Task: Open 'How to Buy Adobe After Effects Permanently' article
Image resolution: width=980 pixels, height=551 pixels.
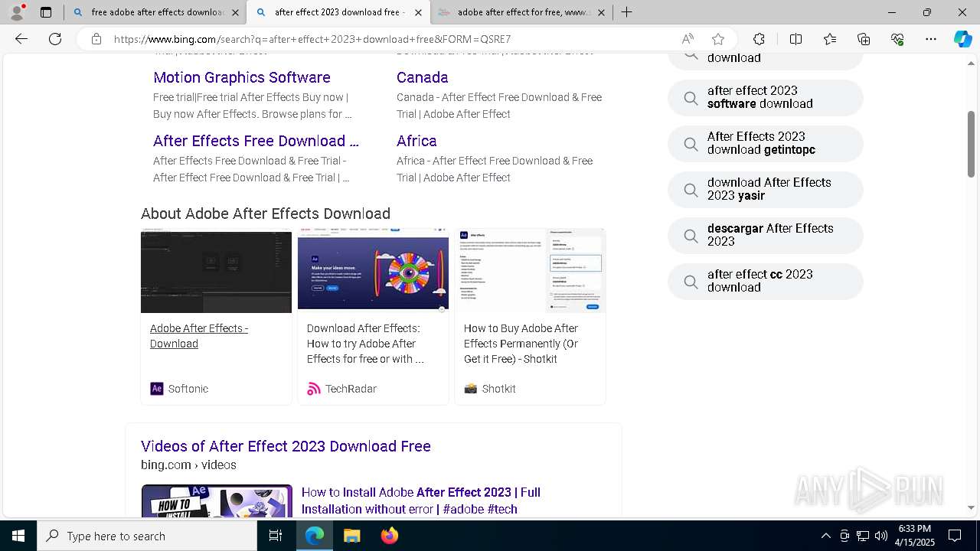Action: (x=521, y=344)
